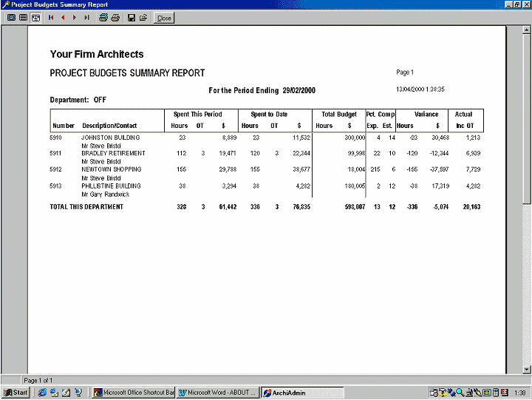The height and width of the screenshot is (400, 532).
Task: Click the 'Department: OFF' label
Action: coord(78,100)
